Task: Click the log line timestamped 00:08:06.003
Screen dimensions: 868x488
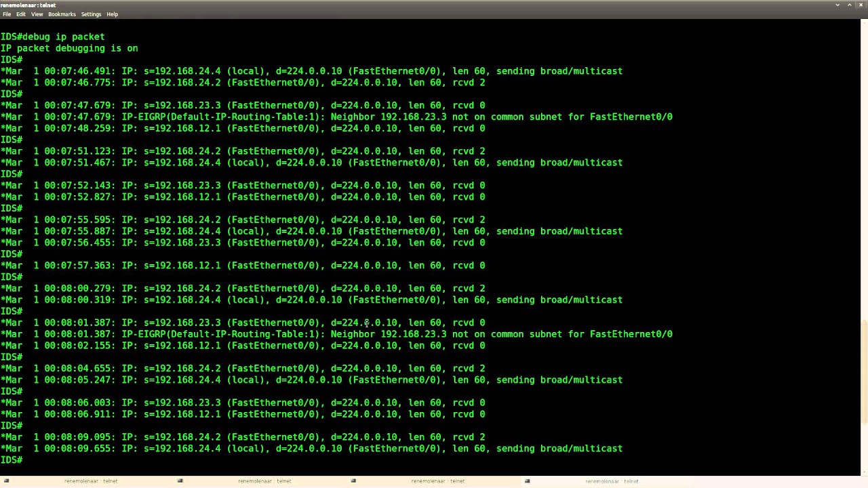Action: (243, 403)
